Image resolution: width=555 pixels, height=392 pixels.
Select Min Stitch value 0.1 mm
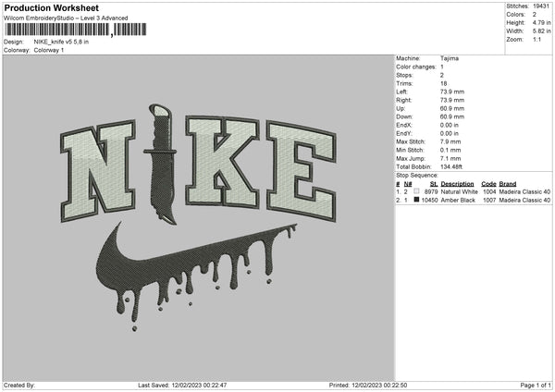coord(450,150)
